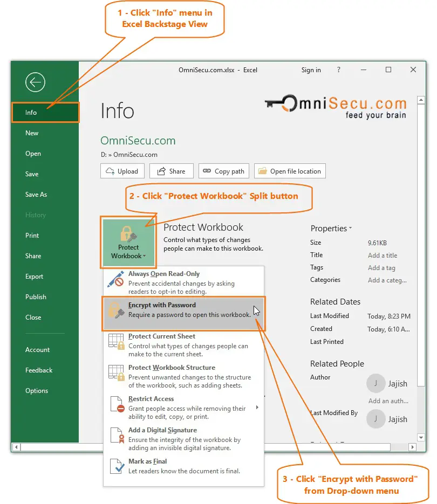Click the 9.61KB size value
Image resolution: width=437 pixels, height=504 pixels.
377,243
